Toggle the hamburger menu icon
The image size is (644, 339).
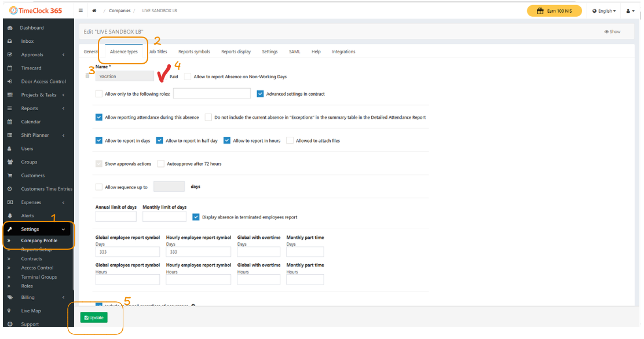[x=81, y=10]
